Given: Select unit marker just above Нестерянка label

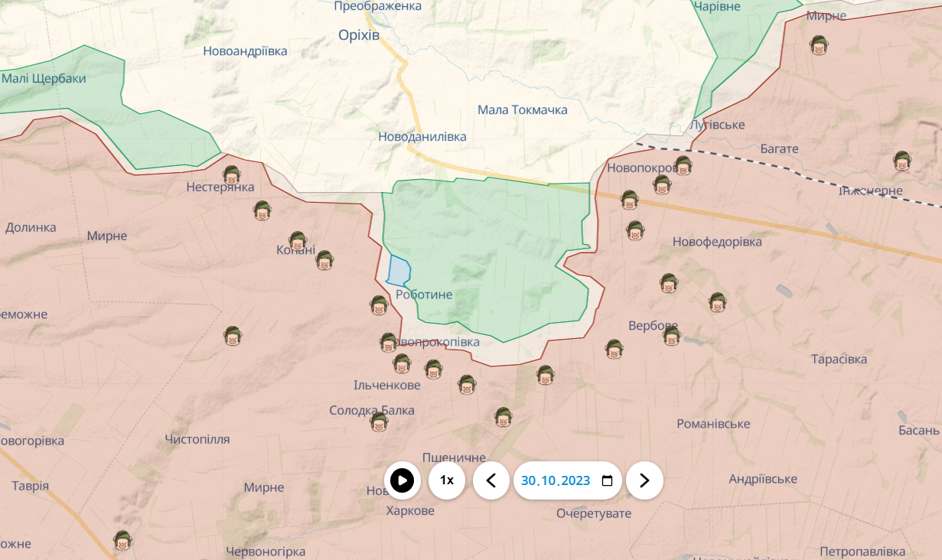Looking at the screenshot, I should point(232,175).
